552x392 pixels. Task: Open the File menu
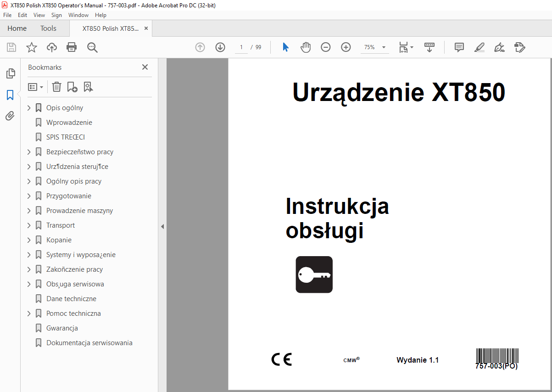point(7,15)
